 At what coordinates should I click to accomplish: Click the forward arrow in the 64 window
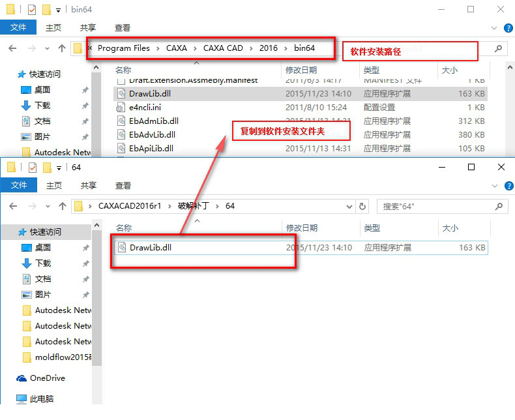coord(33,206)
